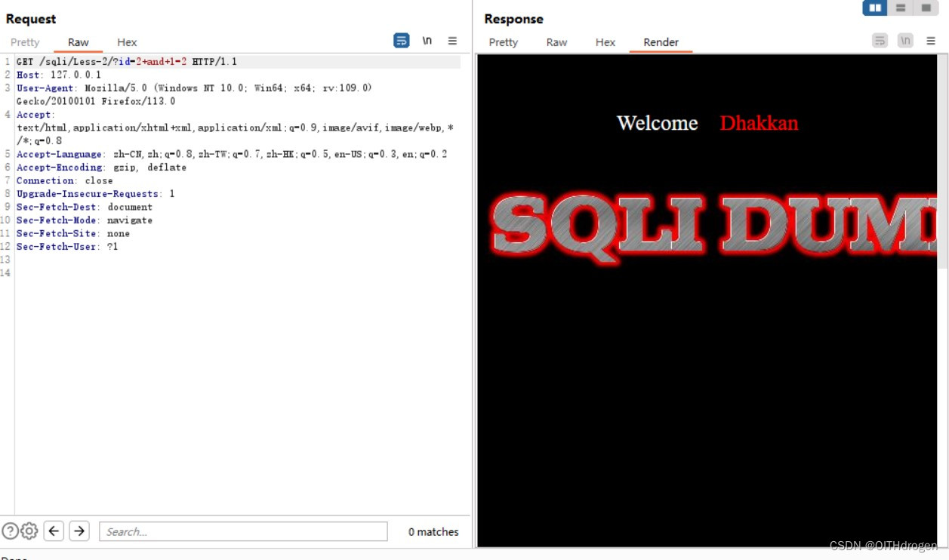Click the Accept-Language header line
949x560 pixels.
point(232,154)
